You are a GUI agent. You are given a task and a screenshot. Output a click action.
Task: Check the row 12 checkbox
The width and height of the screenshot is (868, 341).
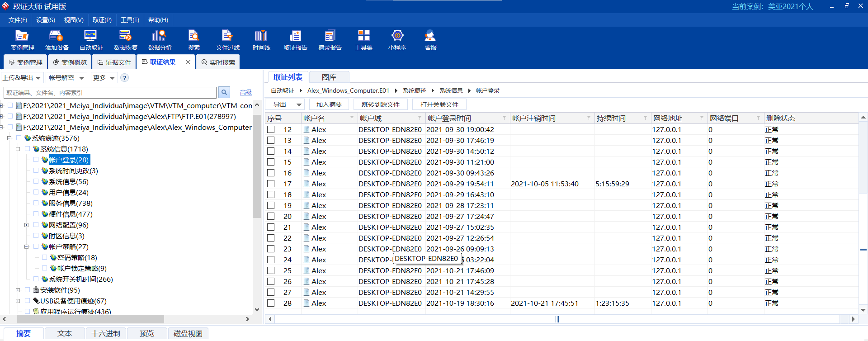[271, 129]
